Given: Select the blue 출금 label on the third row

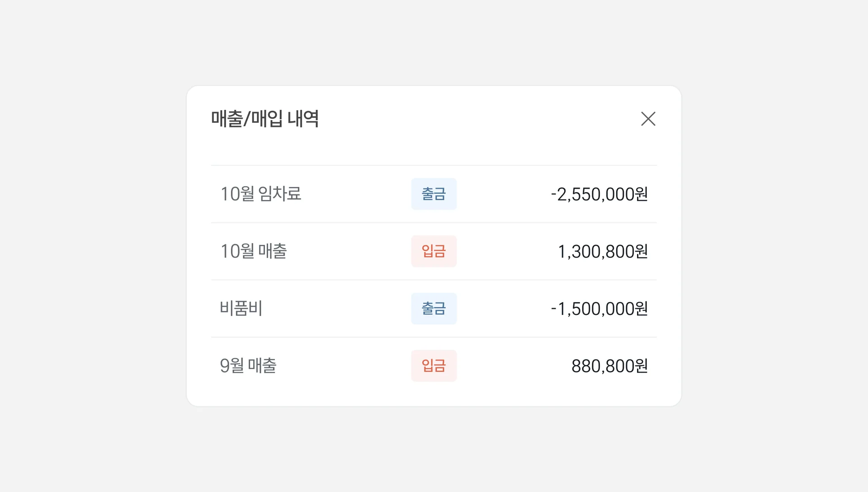Looking at the screenshot, I should click(x=434, y=309).
